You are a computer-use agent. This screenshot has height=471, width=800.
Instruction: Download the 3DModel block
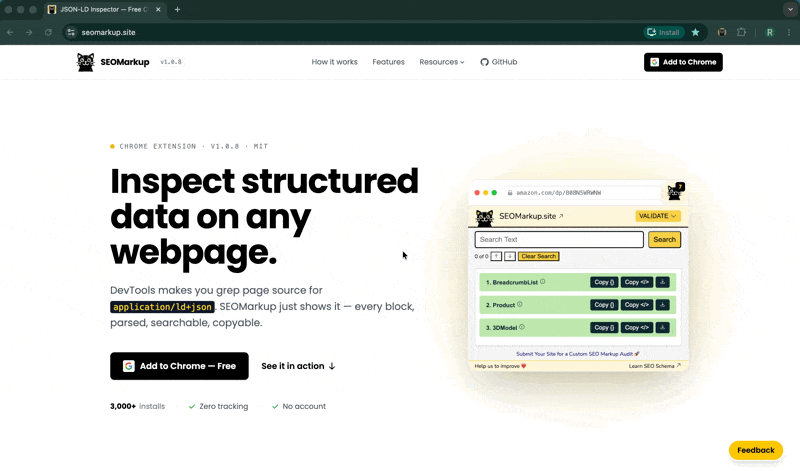662,328
